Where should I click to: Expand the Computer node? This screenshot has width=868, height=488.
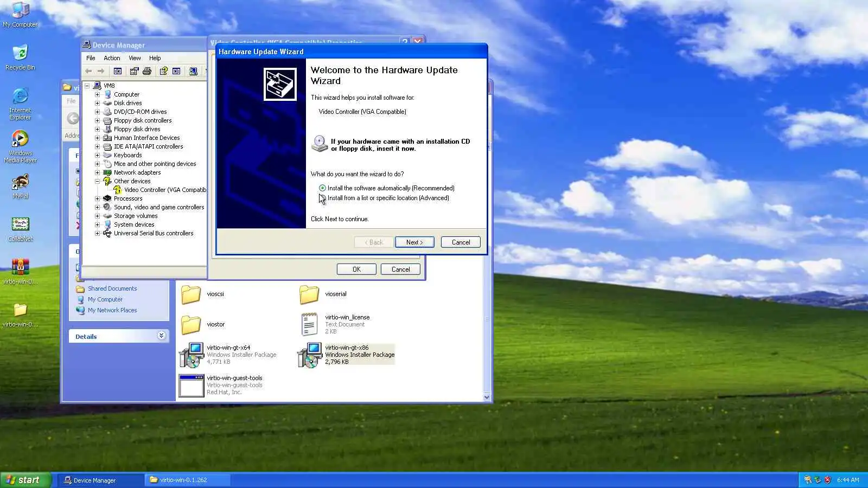point(97,94)
